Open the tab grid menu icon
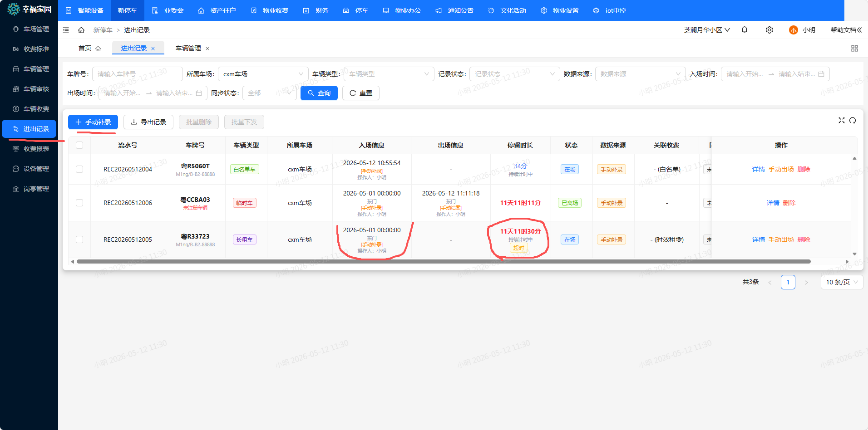The height and width of the screenshot is (430, 868). pos(854,48)
